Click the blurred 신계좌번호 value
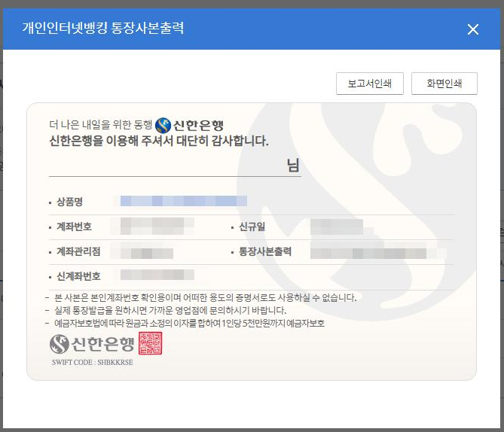The height and width of the screenshot is (432, 504). click(157, 275)
